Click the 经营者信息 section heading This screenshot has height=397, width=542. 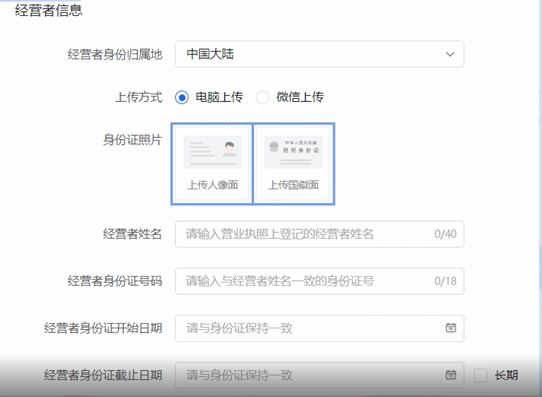(x=48, y=10)
